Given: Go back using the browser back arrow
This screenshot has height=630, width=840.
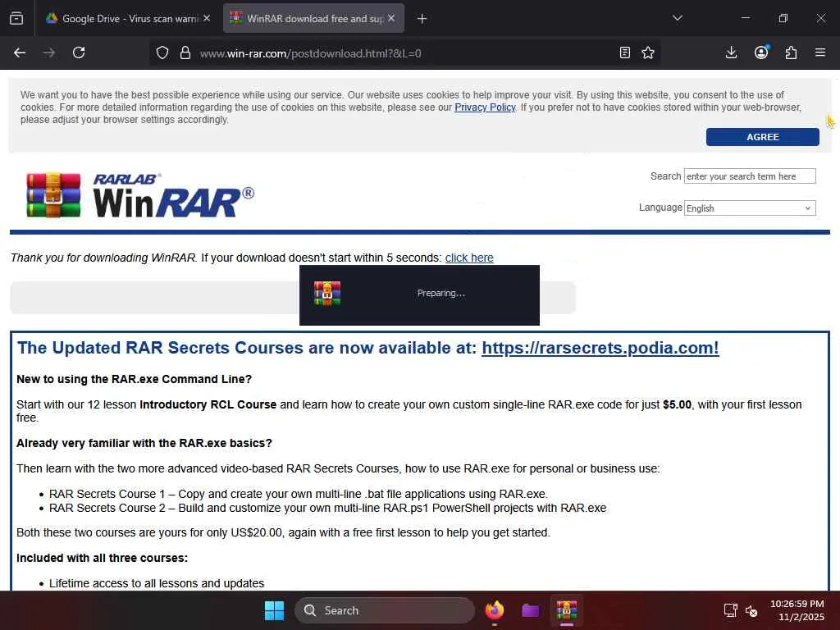Looking at the screenshot, I should click(x=20, y=52).
